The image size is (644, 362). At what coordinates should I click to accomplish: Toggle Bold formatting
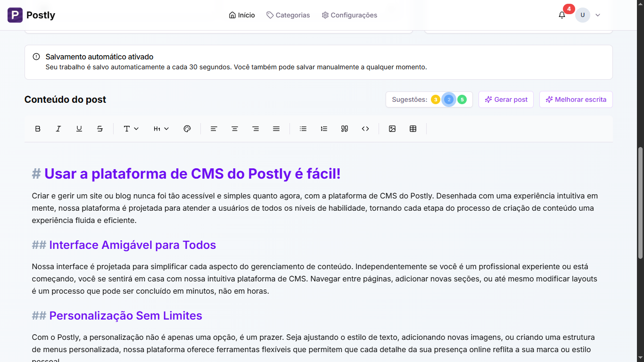click(x=38, y=128)
